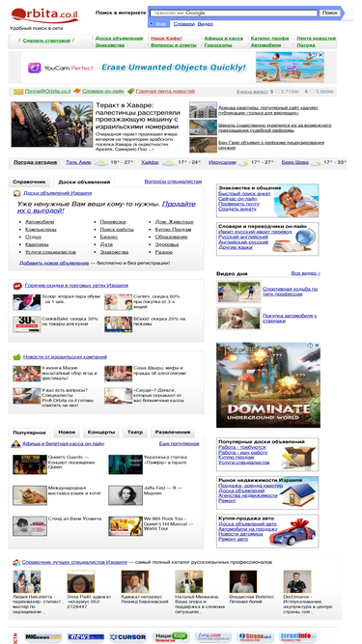The height and width of the screenshot is (644, 362).
Task: Click the Афиша и билетная касса icon
Action: (x=16, y=444)
